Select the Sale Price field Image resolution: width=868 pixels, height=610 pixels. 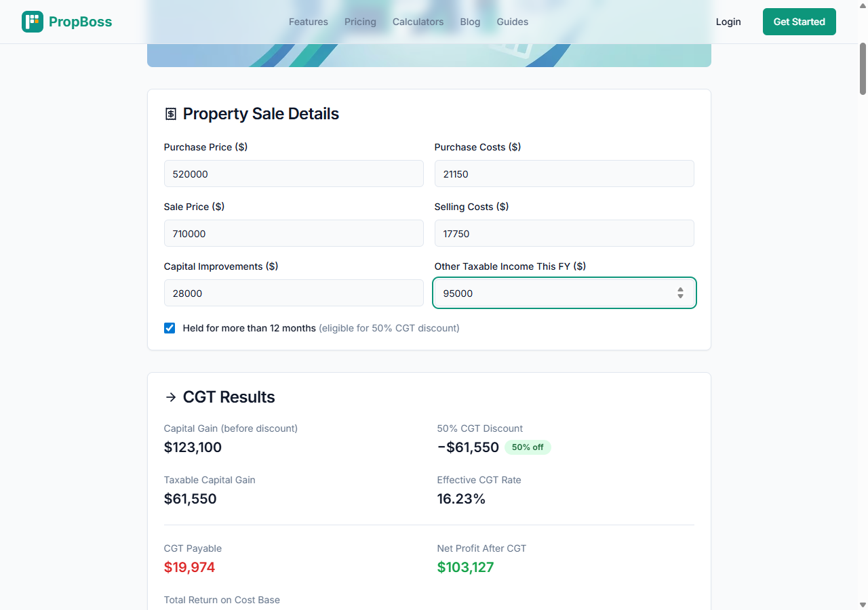tap(294, 233)
